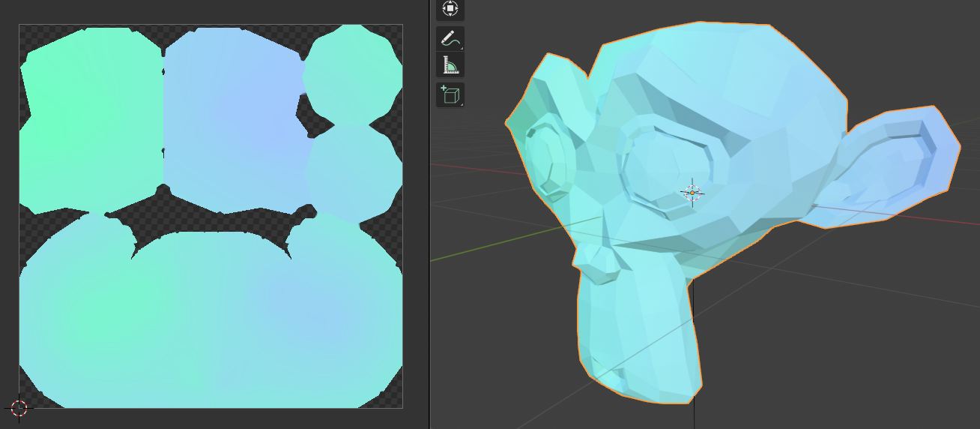Image resolution: width=980 pixels, height=429 pixels.
Task: Click the baked UV texture image
Action: 211,216
